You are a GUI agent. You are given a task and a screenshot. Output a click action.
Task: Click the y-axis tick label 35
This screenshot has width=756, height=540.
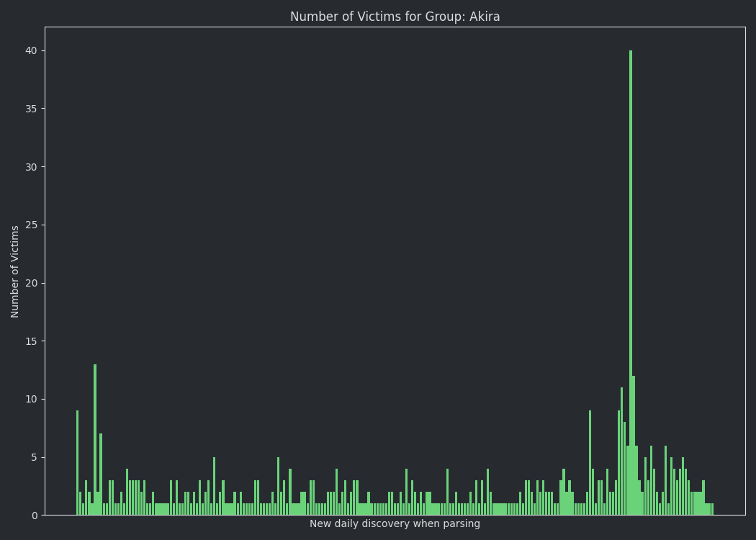tap(32, 109)
